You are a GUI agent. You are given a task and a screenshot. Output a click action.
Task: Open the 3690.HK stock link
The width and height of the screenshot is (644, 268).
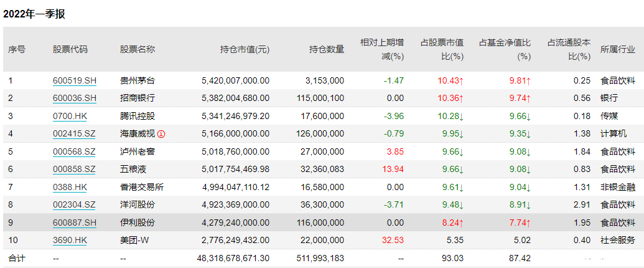pos(70,241)
